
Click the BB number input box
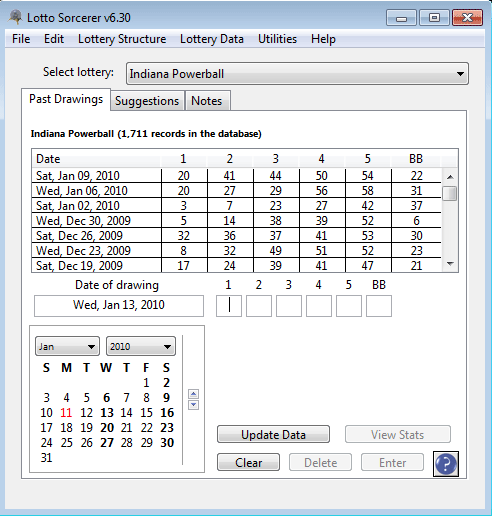pos(379,306)
